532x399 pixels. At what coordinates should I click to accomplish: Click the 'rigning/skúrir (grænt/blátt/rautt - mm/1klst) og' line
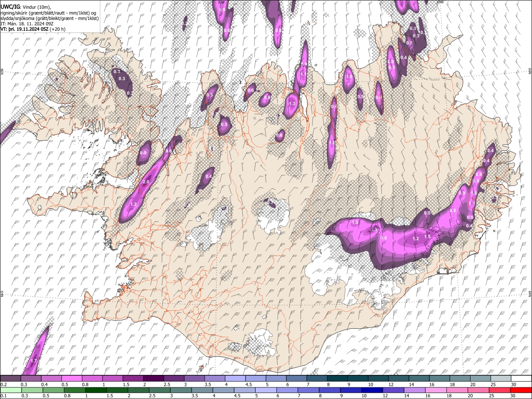[x=48, y=13]
